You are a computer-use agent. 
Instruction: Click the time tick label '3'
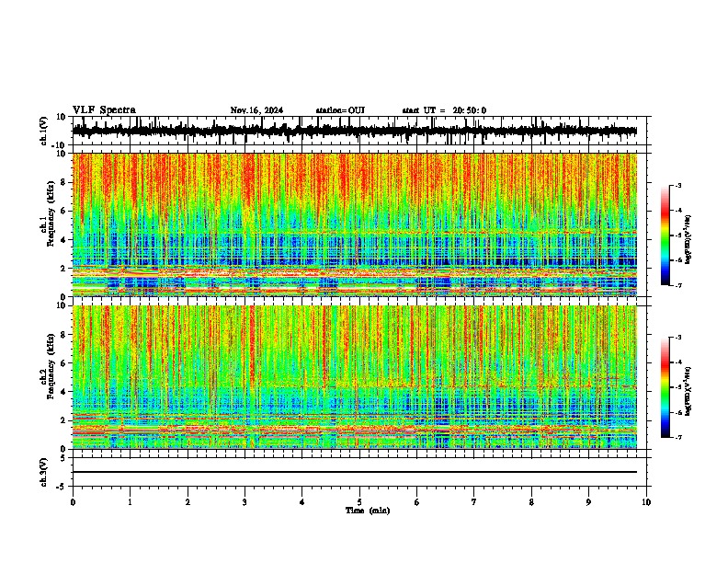[245, 502]
